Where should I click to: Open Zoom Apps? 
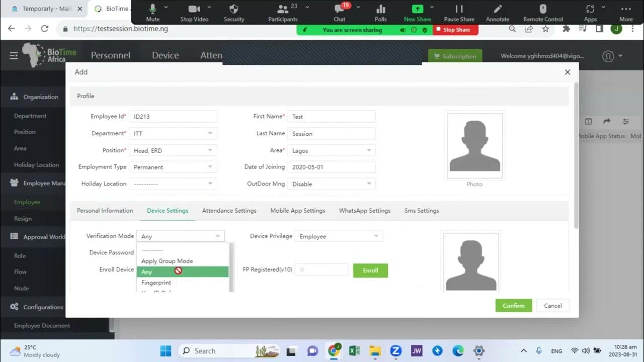pos(590,12)
